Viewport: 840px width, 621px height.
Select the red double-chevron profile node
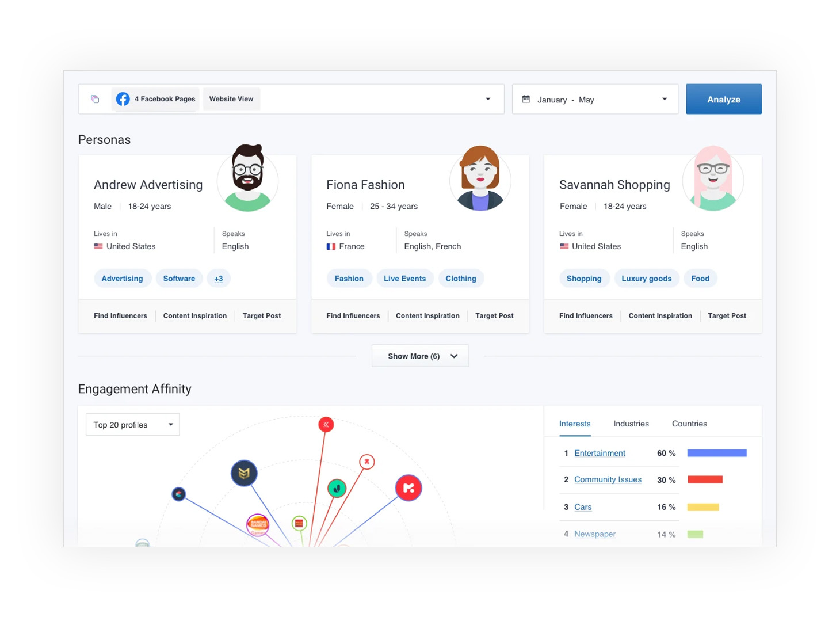(x=326, y=425)
